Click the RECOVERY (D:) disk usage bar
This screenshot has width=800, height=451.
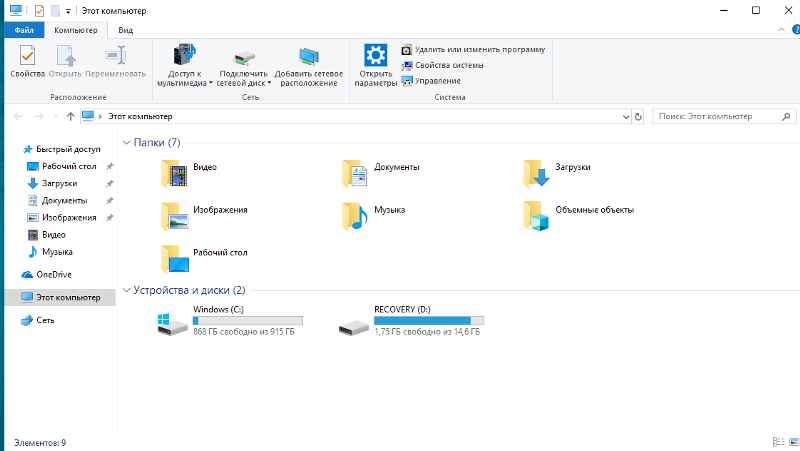pyautogui.click(x=429, y=320)
